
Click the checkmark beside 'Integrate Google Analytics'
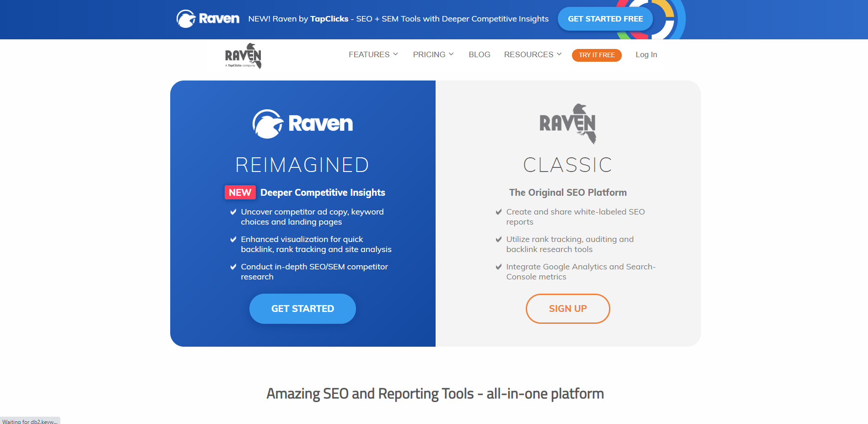click(x=499, y=267)
